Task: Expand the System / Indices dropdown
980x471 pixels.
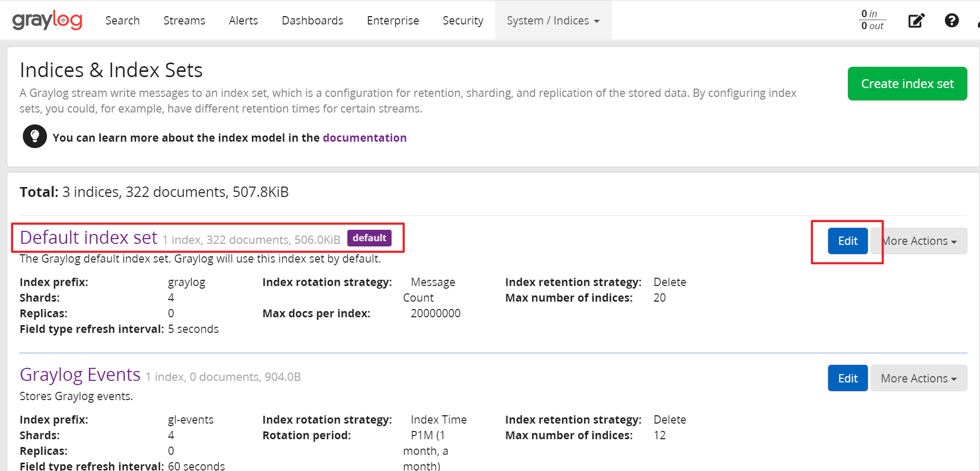Action: [x=553, y=20]
